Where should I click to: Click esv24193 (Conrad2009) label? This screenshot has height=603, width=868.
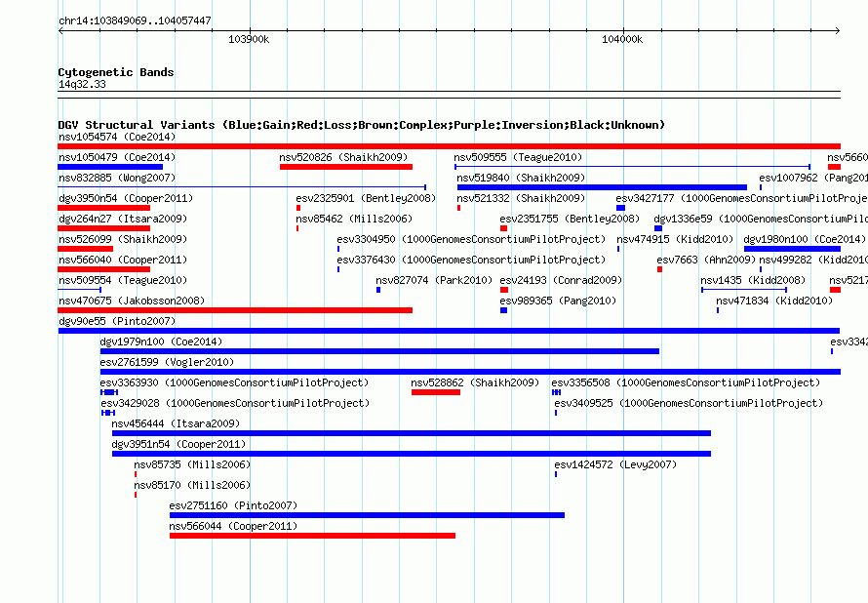point(561,280)
